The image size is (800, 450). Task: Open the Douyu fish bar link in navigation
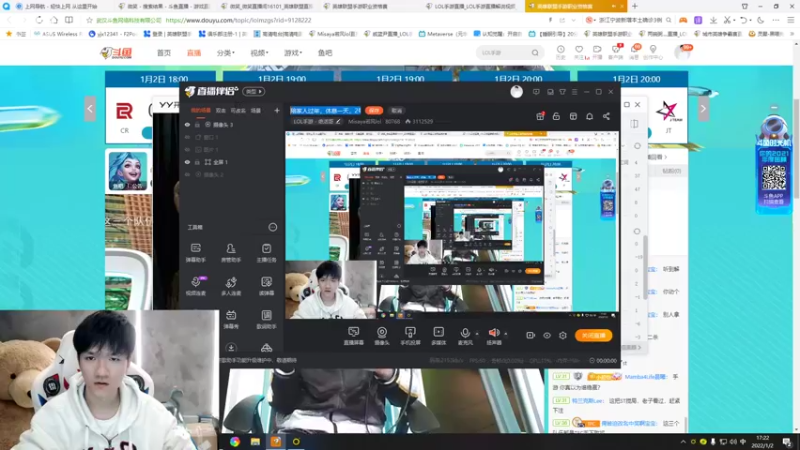click(x=325, y=53)
